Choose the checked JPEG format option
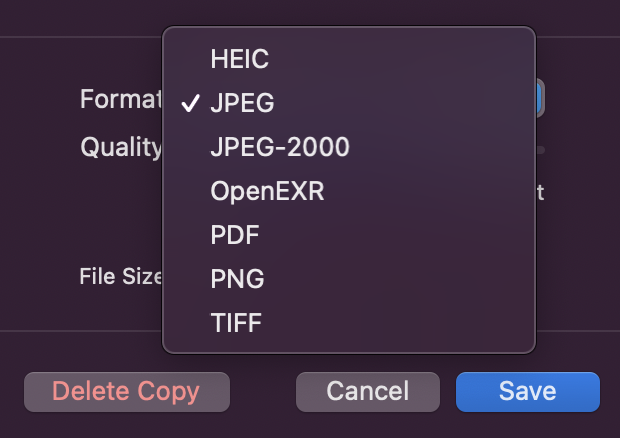Image resolution: width=620 pixels, height=438 pixels. [242, 103]
